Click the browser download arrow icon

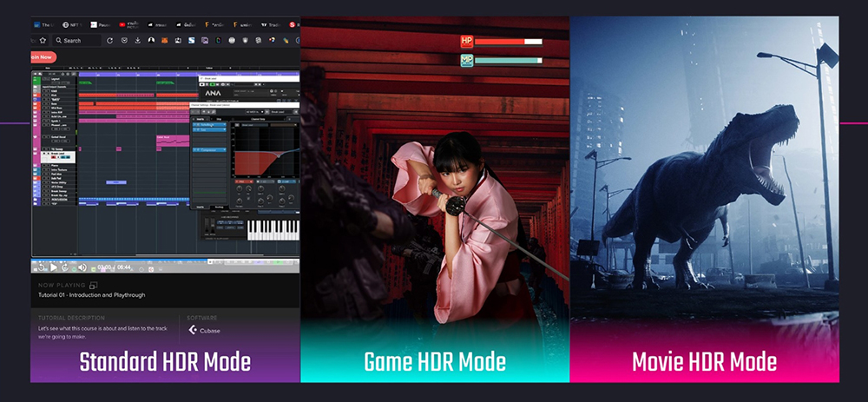pyautogui.click(x=138, y=40)
